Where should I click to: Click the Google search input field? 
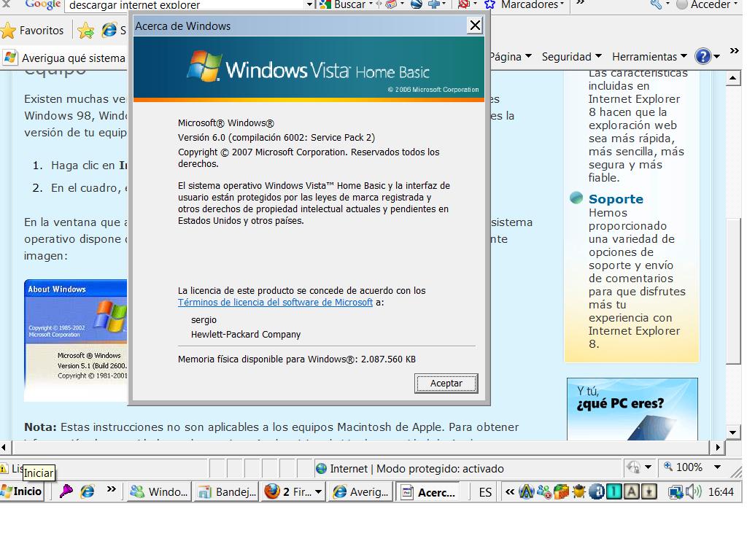tap(186, 5)
